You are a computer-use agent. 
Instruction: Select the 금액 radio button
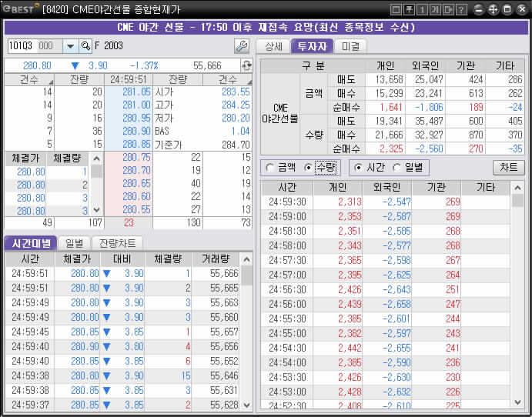coord(269,167)
